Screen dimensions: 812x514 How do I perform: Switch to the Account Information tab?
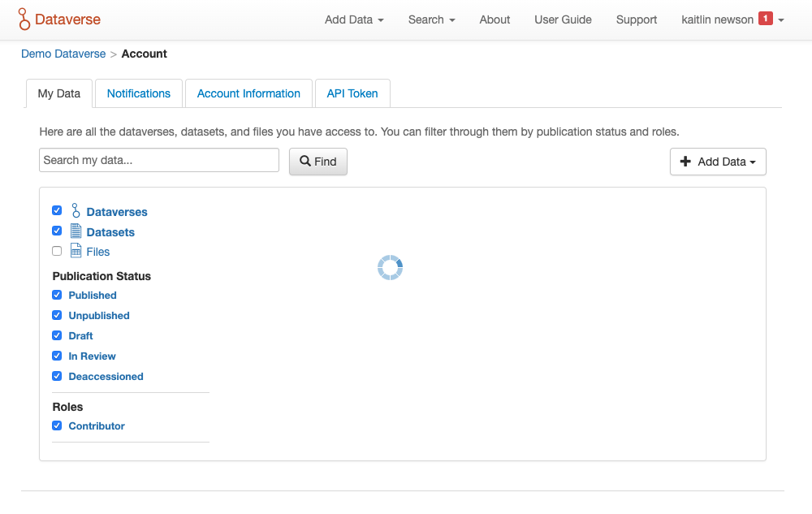(x=248, y=93)
